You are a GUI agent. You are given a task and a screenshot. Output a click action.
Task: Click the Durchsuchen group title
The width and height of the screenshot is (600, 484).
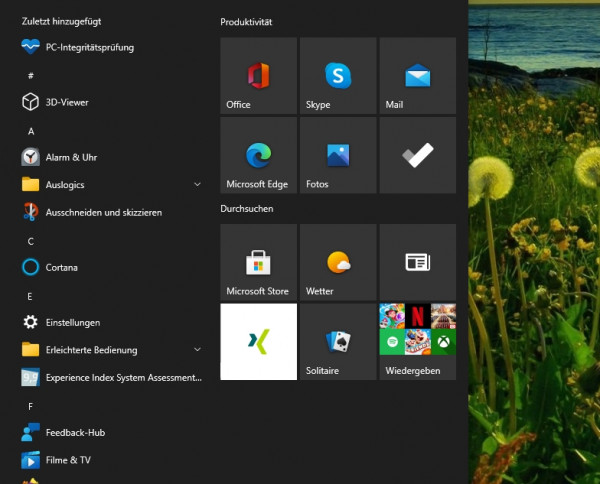[x=247, y=209]
